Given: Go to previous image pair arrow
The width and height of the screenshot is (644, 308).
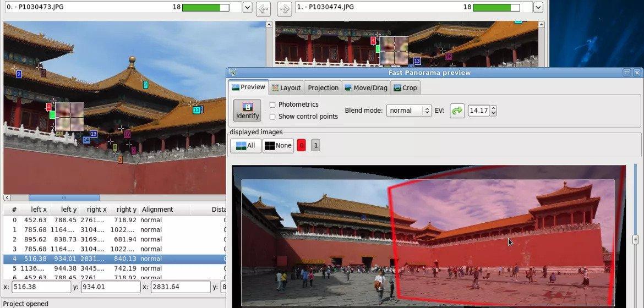Looking at the screenshot, I should tap(263, 8).
